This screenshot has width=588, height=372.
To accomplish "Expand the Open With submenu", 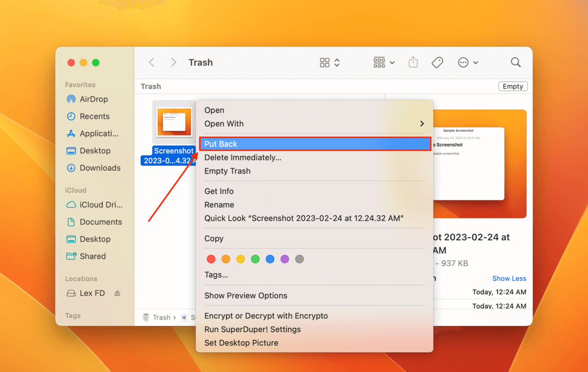I will (x=314, y=124).
